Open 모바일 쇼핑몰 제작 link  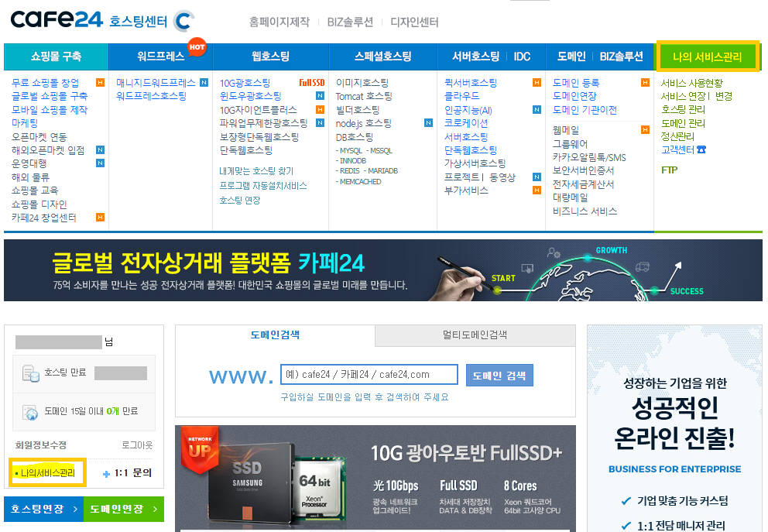tap(50, 110)
